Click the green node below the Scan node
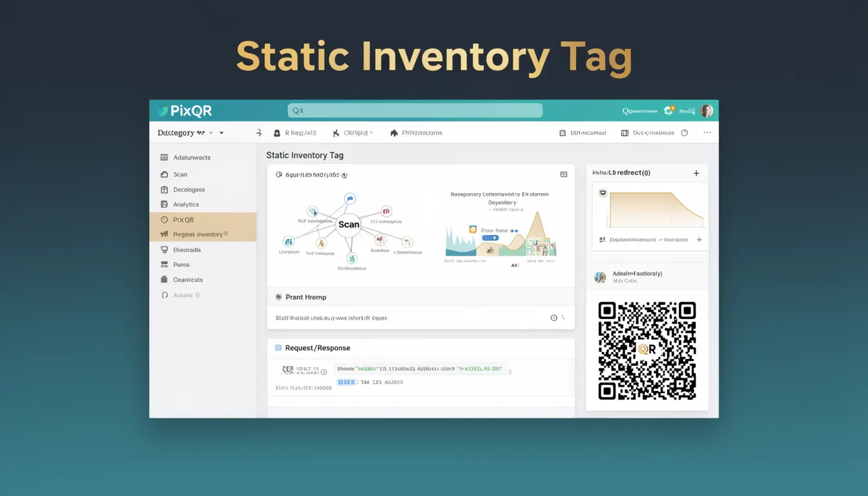 tap(351, 258)
